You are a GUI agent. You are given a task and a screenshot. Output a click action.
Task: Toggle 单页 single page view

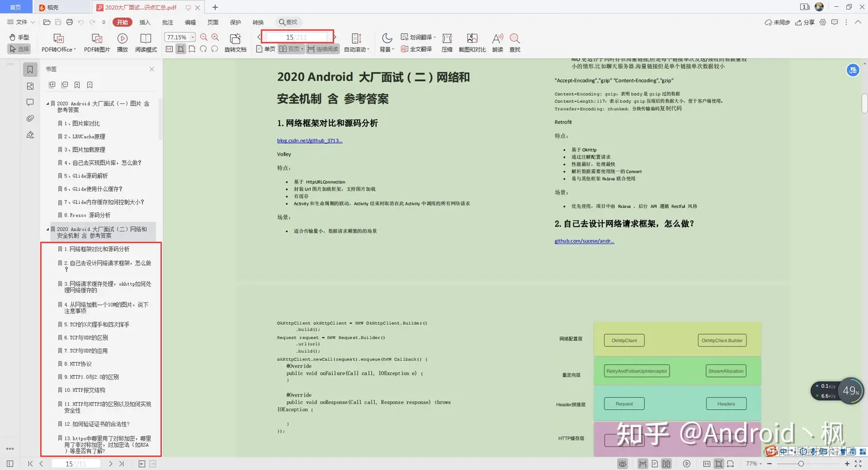coord(266,49)
